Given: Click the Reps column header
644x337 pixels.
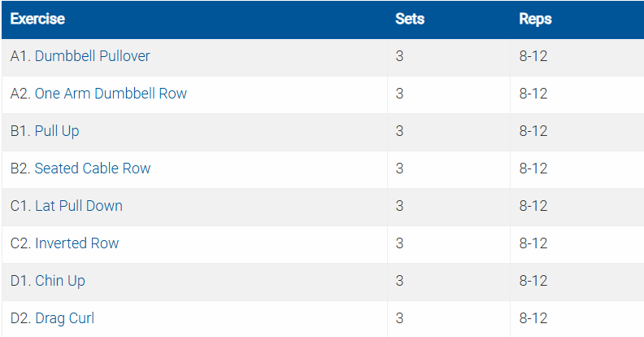Looking at the screenshot, I should pyautogui.click(x=535, y=19).
